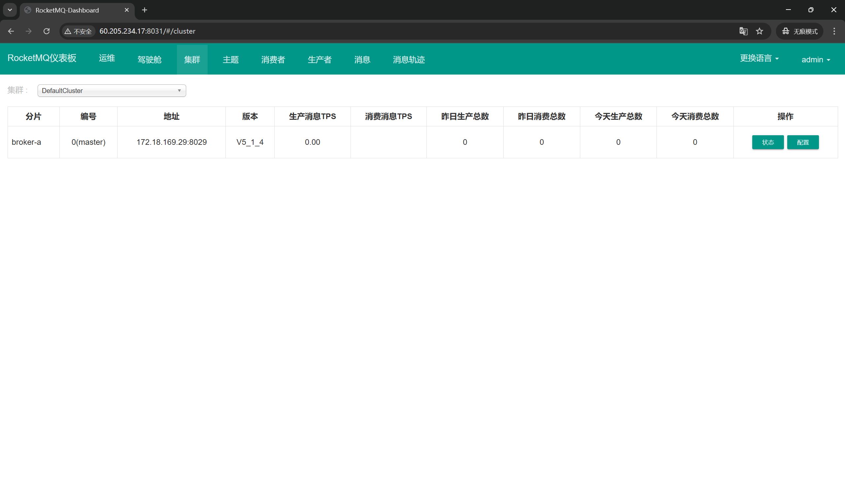Close the RocketMQ-Dashboard tab

(x=127, y=10)
